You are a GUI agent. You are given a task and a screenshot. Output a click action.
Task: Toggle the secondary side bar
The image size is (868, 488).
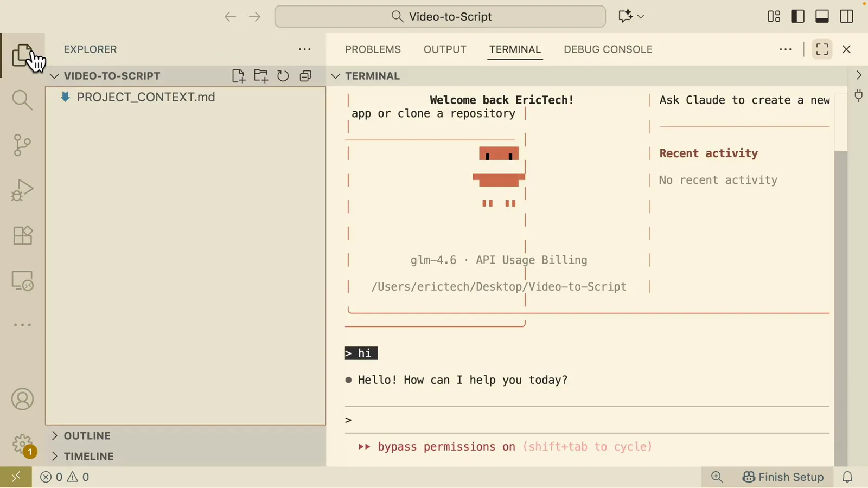coord(847,17)
